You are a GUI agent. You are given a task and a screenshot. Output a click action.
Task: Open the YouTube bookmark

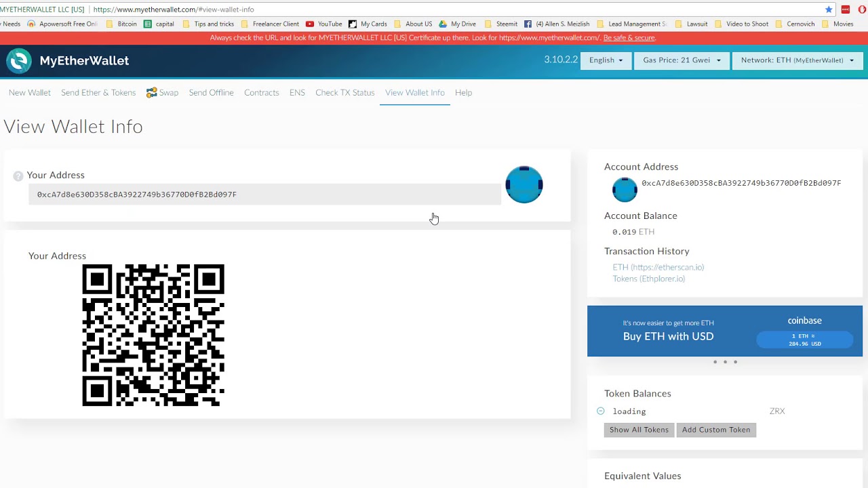click(x=324, y=24)
